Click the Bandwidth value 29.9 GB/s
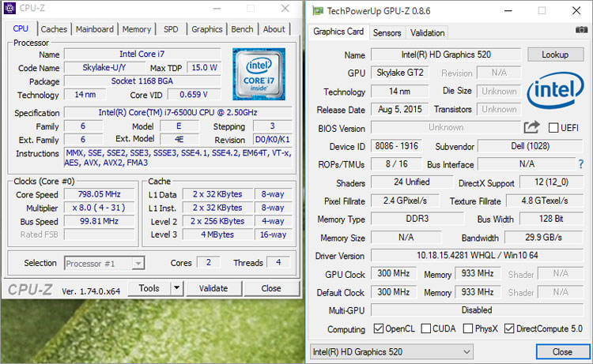Screen dimensions: 593x364 [x=544, y=238]
